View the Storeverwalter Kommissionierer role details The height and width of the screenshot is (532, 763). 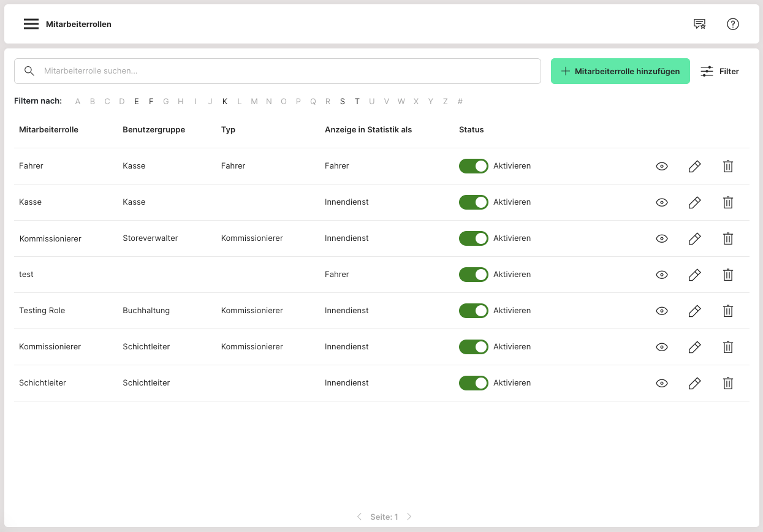pos(662,238)
